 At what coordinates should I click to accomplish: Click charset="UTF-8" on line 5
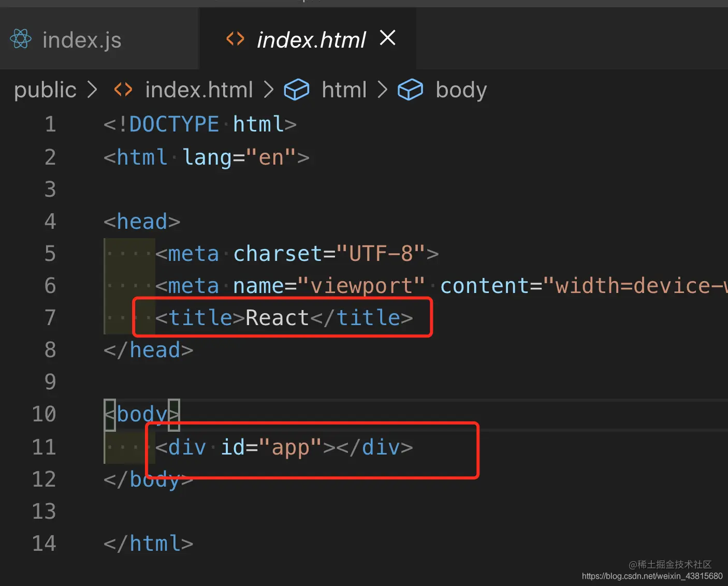[x=329, y=254]
